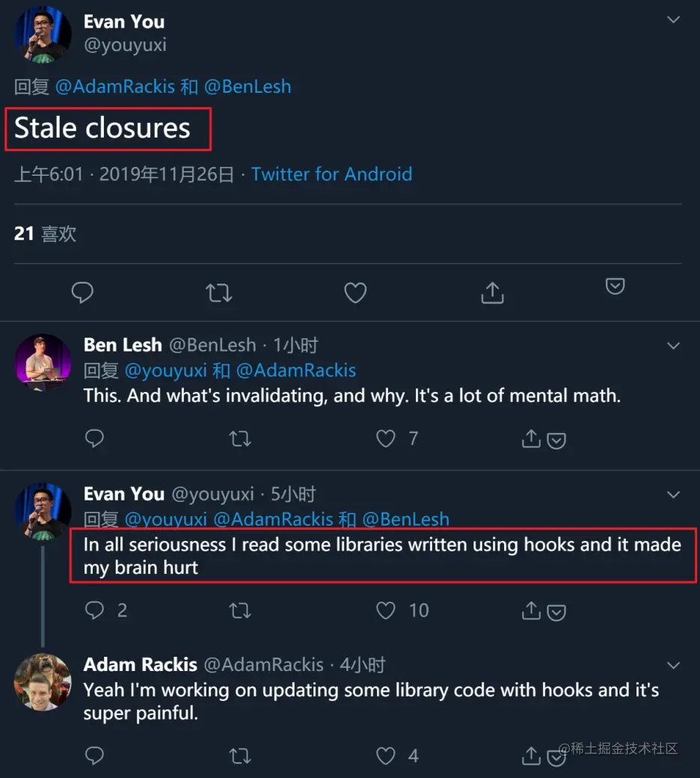Reply to Evan You's Stale closures tweet
Image resolution: width=700 pixels, height=778 pixels.
(82, 293)
